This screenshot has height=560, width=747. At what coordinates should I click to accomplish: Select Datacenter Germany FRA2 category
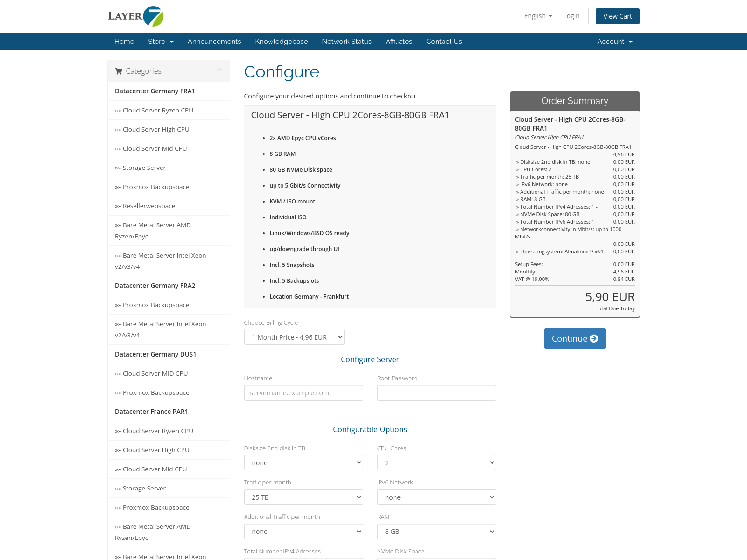click(169, 286)
